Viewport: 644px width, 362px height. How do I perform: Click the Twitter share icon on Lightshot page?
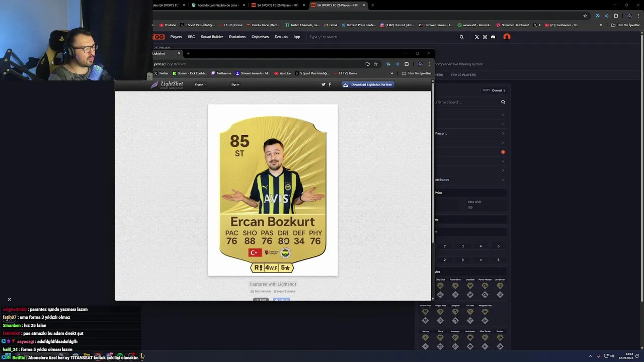coord(324,84)
